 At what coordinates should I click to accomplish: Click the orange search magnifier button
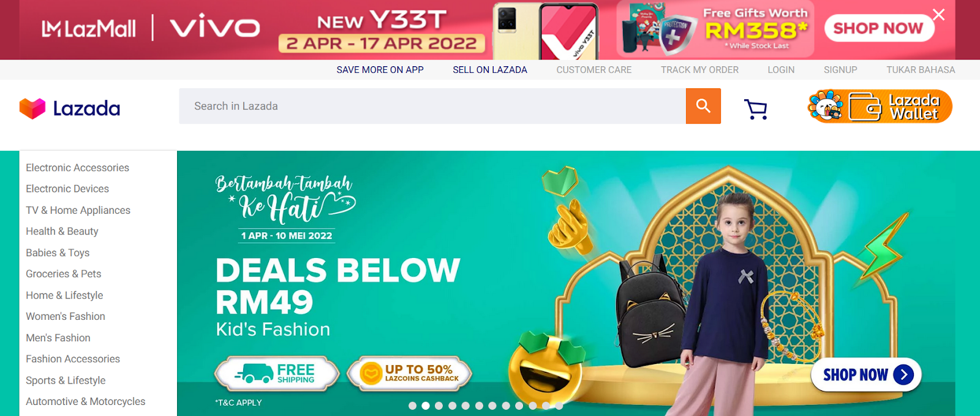pyautogui.click(x=703, y=106)
